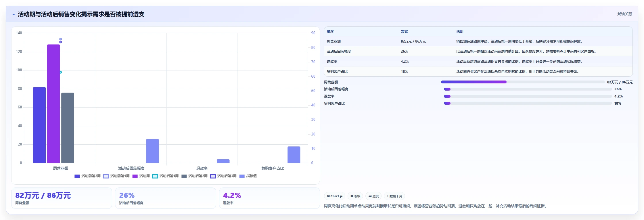Click the 表格 tag chip
Screen dimensions: 644x220
tap(355, 196)
